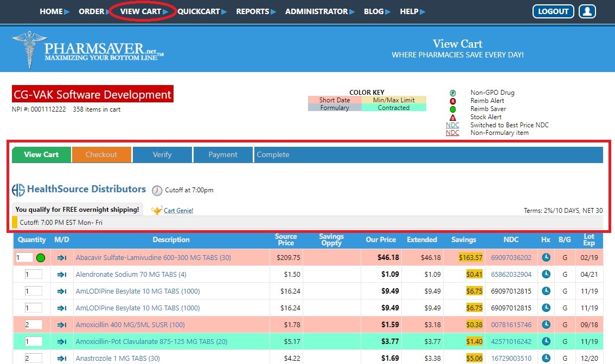Click NDC link 16729003510
Viewport: 615px width, 364px height.
(511, 359)
